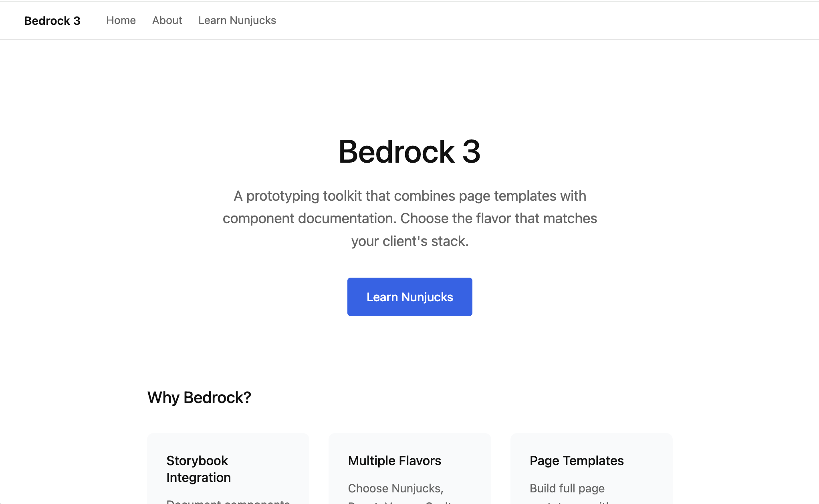Click the empty padding inside Storybook Integration card
Viewport: 819px width, 504px height.
[272, 445]
